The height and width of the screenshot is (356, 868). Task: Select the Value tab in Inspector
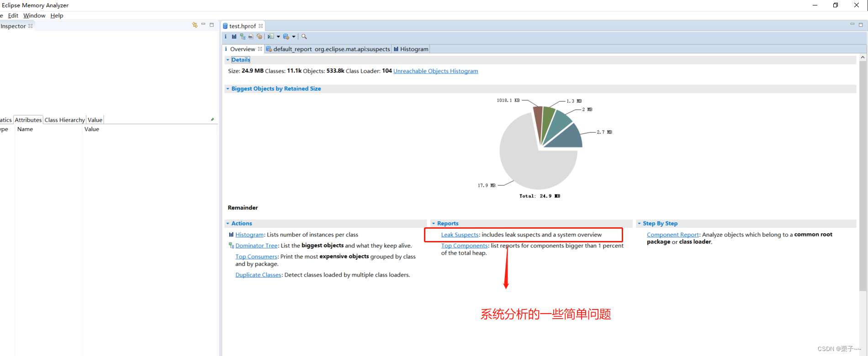point(95,120)
